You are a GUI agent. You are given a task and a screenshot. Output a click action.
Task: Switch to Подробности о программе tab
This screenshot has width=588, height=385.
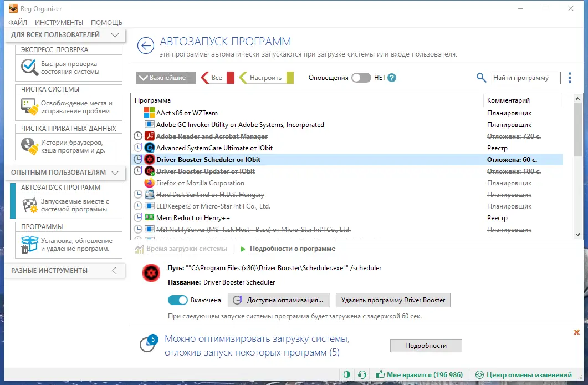tap(293, 249)
